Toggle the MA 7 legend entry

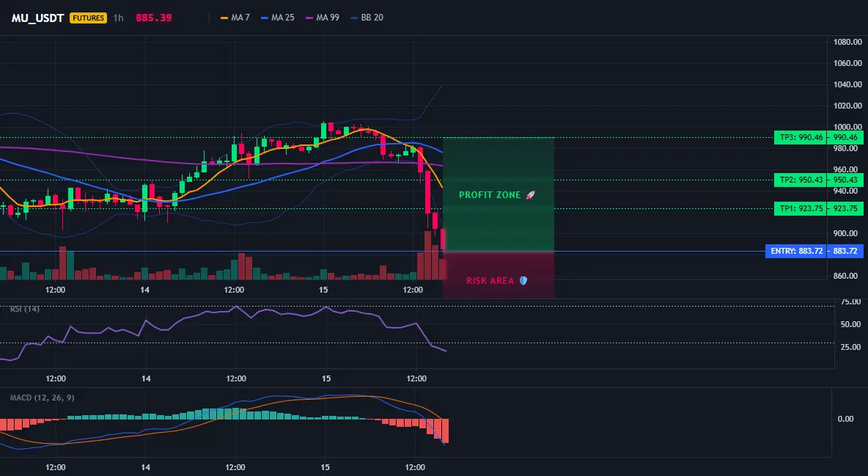click(x=235, y=18)
